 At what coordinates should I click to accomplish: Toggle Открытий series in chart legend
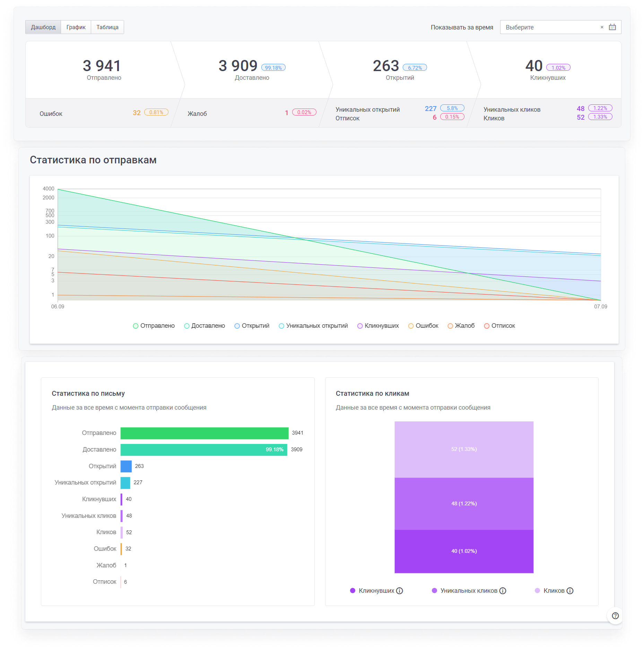252,326
